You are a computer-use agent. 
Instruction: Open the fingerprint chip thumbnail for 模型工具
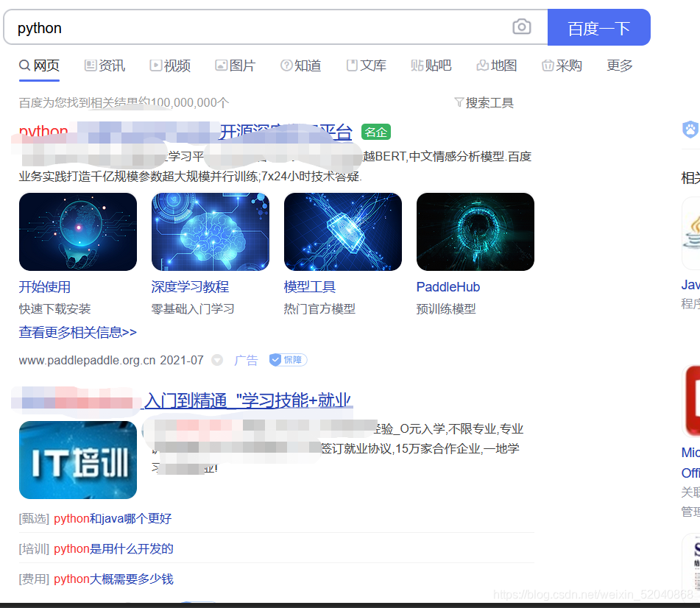pos(343,232)
